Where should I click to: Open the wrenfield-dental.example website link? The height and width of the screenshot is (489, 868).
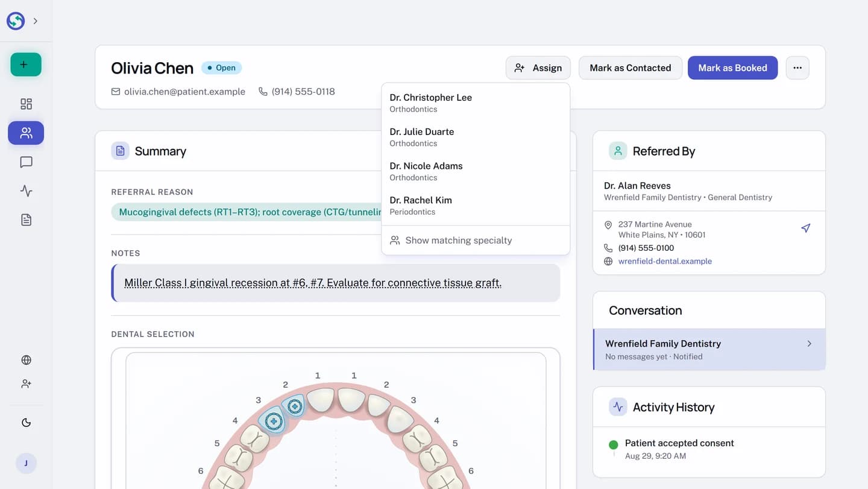pyautogui.click(x=665, y=261)
